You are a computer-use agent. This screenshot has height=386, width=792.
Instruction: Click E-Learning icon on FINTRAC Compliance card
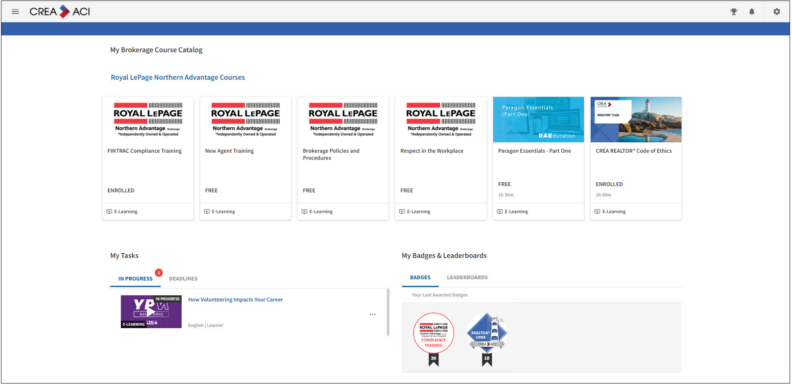pyautogui.click(x=109, y=212)
